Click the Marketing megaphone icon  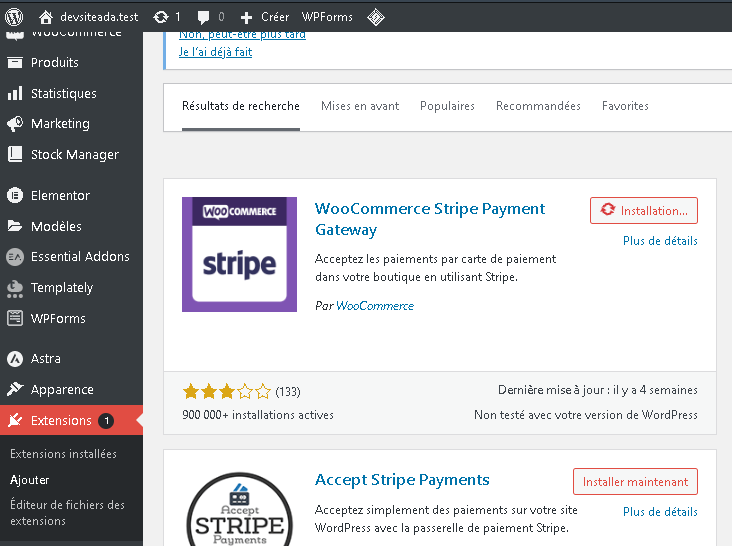tap(15, 124)
